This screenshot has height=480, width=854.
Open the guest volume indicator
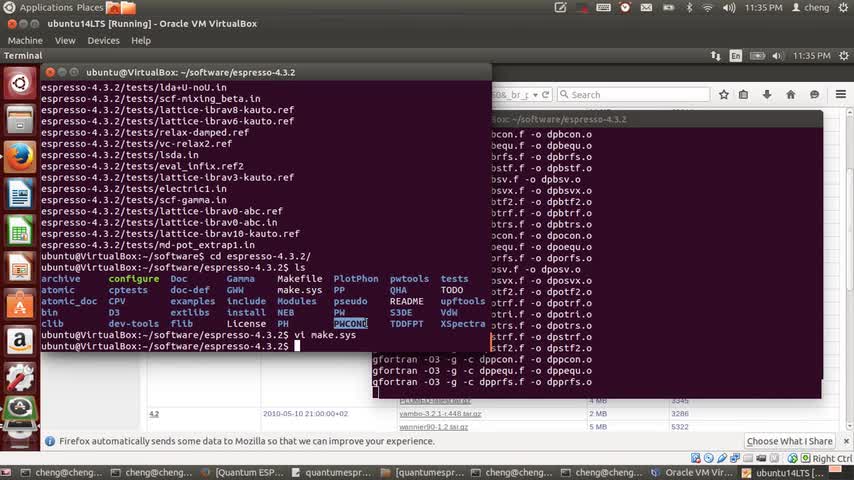pos(777,56)
